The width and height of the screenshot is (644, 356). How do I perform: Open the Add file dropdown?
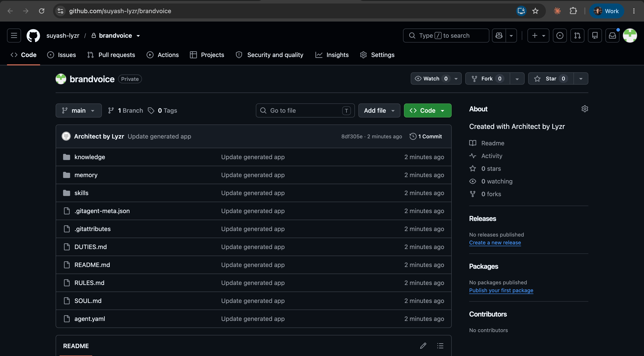(x=379, y=110)
